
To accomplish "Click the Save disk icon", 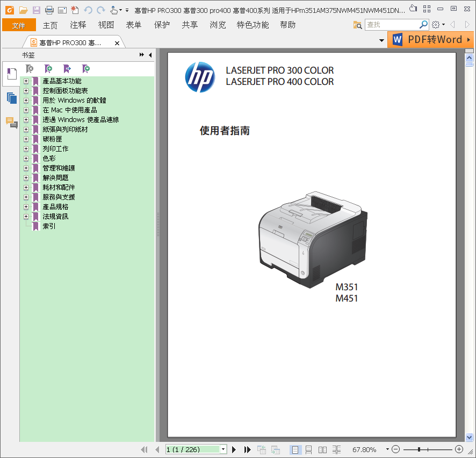I will pyautogui.click(x=37, y=10).
